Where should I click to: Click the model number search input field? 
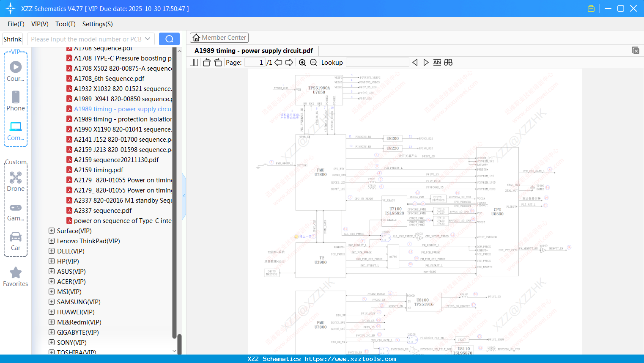coord(86,39)
